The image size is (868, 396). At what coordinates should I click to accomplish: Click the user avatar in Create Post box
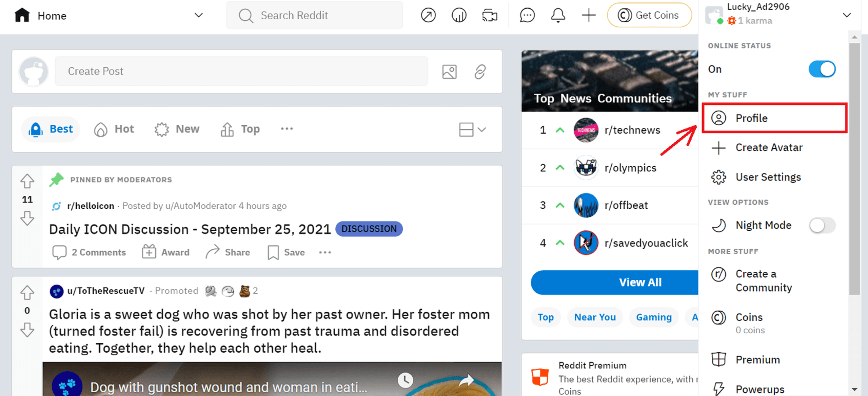(x=34, y=71)
